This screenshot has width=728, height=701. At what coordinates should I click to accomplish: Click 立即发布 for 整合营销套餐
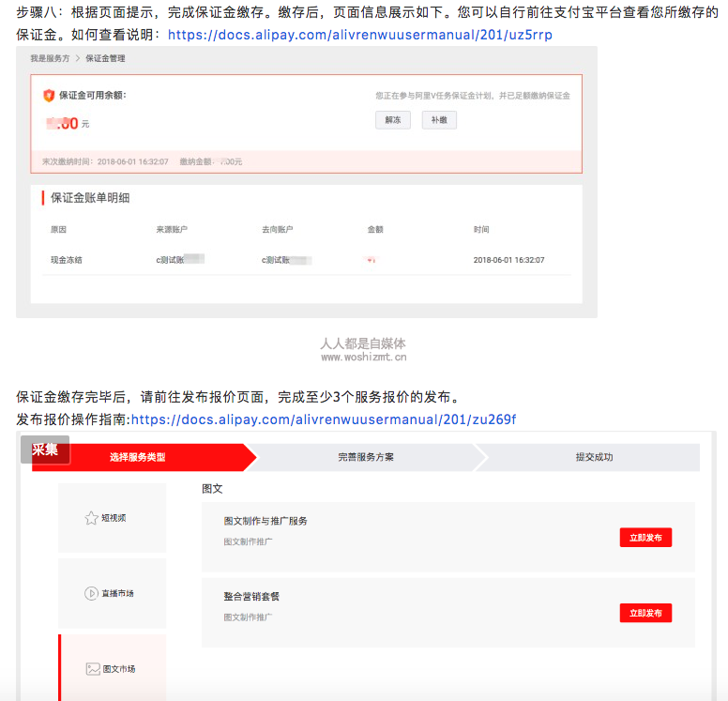pos(645,613)
